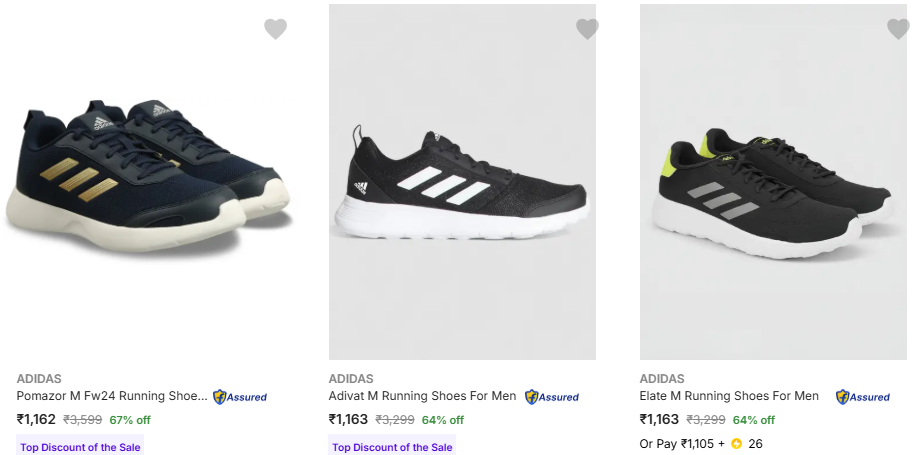Toggle wishlist heart on Adivat M shoe
Viewport: 916px width, 455px height.
tap(587, 29)
